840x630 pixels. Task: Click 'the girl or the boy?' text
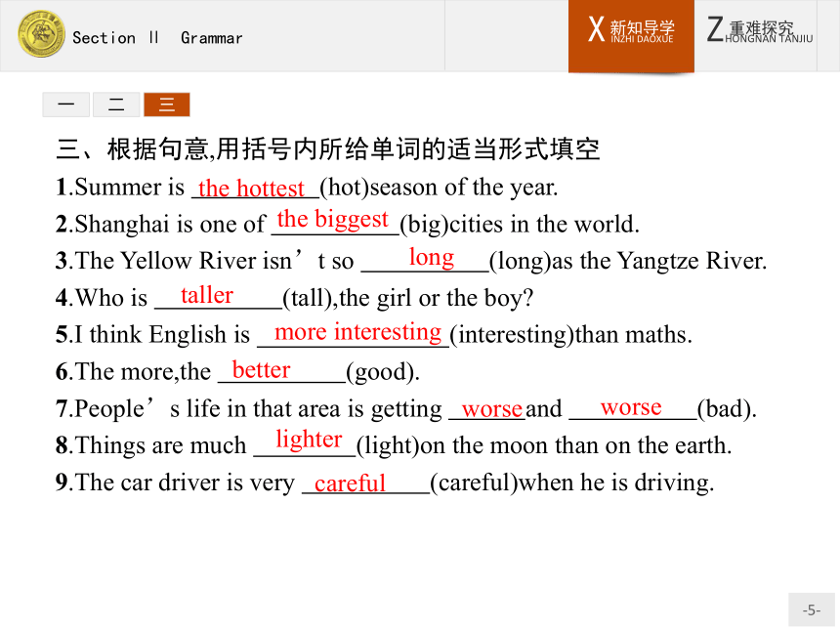click(x=437, y=298)
